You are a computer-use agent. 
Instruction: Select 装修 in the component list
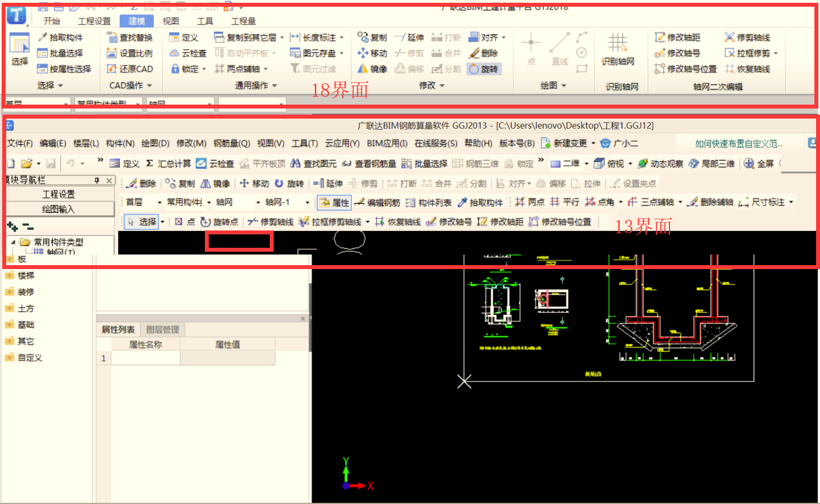coord(26,292)
